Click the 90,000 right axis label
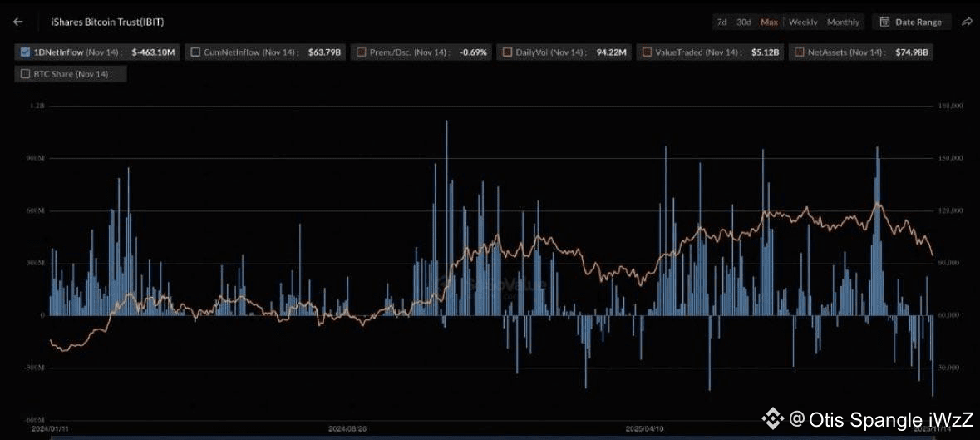 949,263
